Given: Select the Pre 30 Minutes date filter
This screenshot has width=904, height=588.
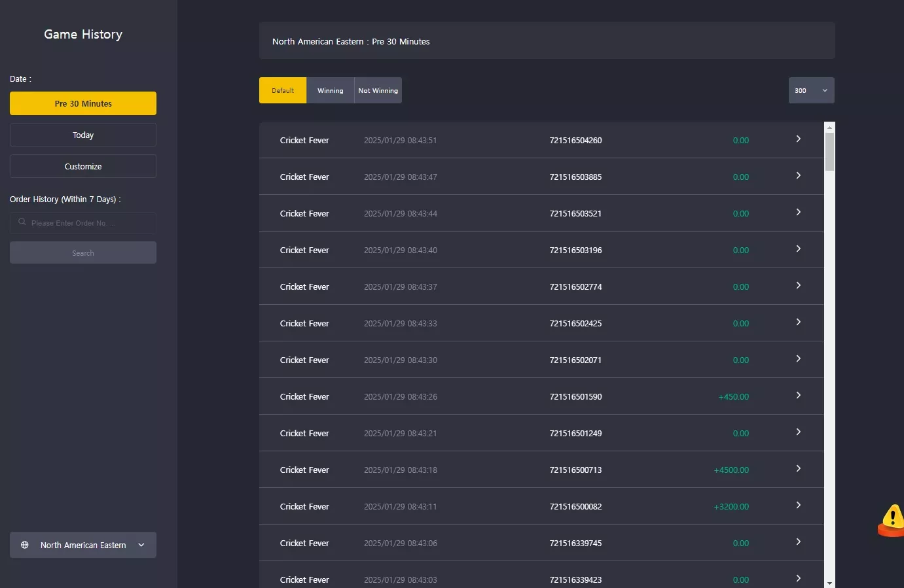Looking at the screenshot, I should [83, 103].
